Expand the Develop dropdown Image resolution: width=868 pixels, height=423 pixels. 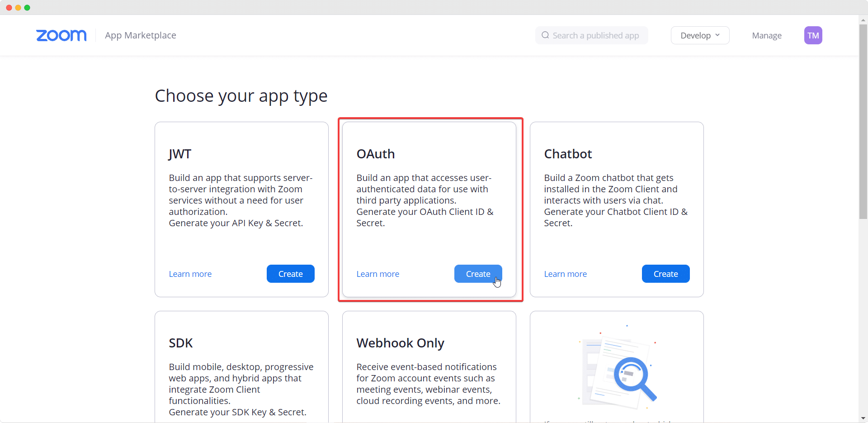pyautogui.click(x=700, y=35)
